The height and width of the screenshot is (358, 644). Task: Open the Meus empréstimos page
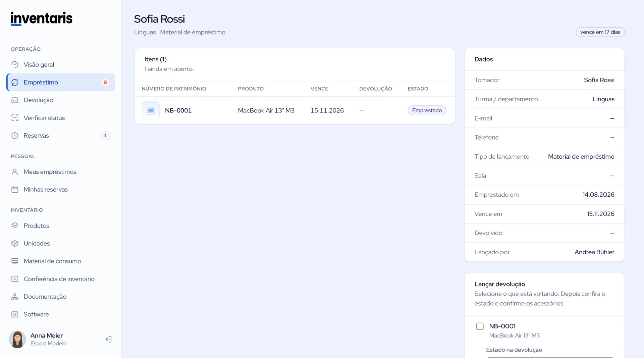click(61, 172)
